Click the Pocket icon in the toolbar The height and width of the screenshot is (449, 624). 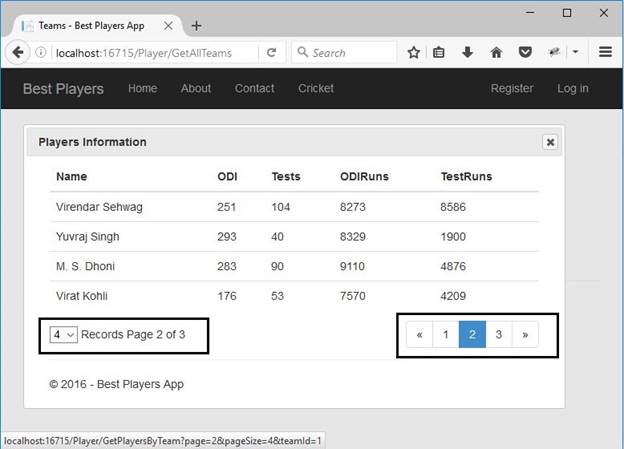[x=524, y=52]
